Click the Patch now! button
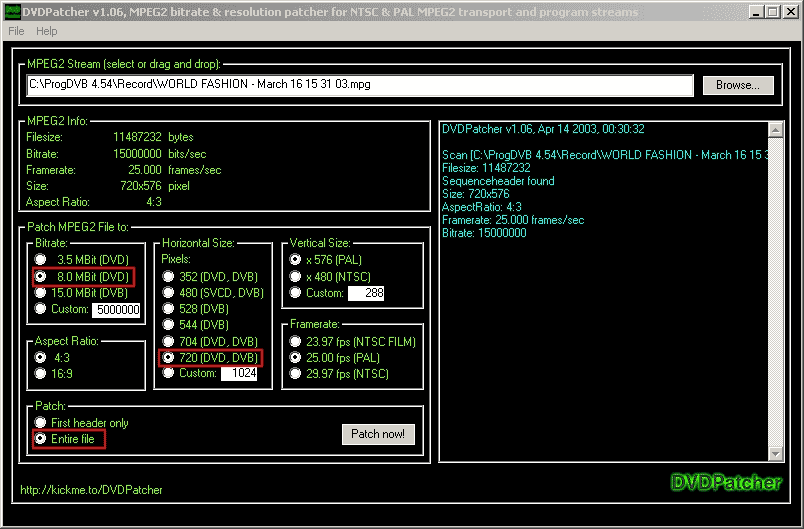 378,434
